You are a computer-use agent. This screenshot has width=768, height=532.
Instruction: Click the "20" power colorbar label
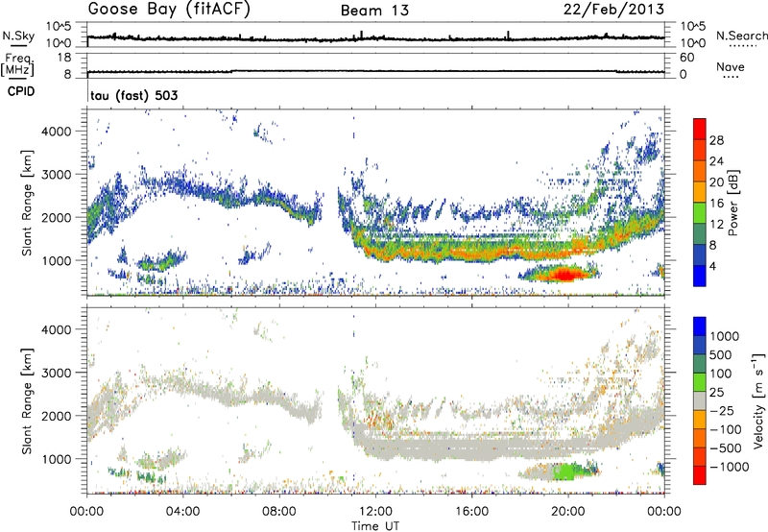pyautogui.click(x=716, y=182)
